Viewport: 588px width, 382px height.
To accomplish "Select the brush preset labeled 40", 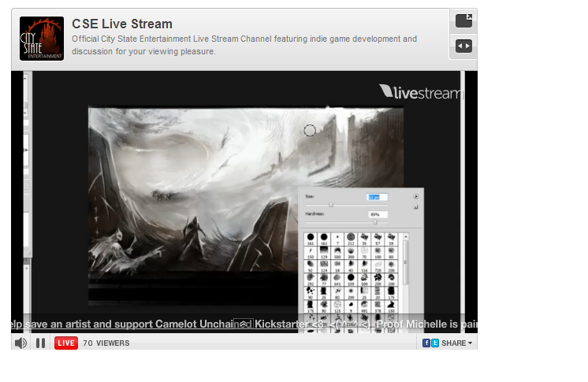I will [x=351, y=266].
